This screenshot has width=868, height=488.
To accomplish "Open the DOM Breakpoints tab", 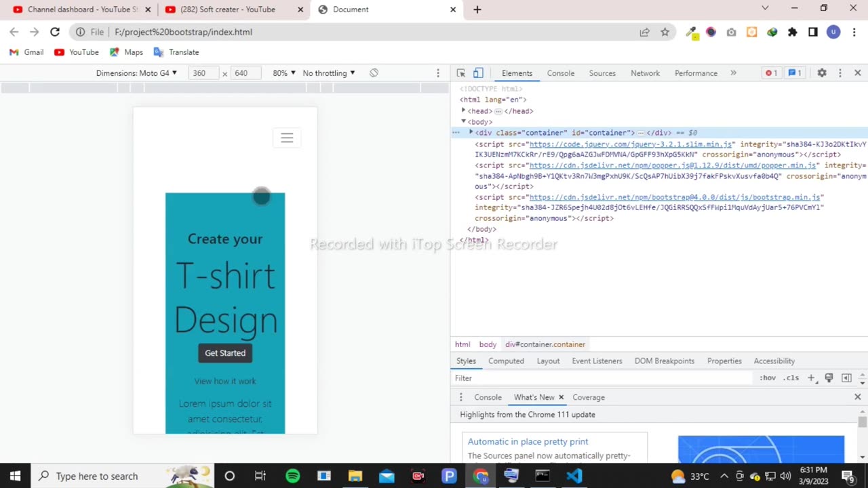I will [x=664, y=361].
